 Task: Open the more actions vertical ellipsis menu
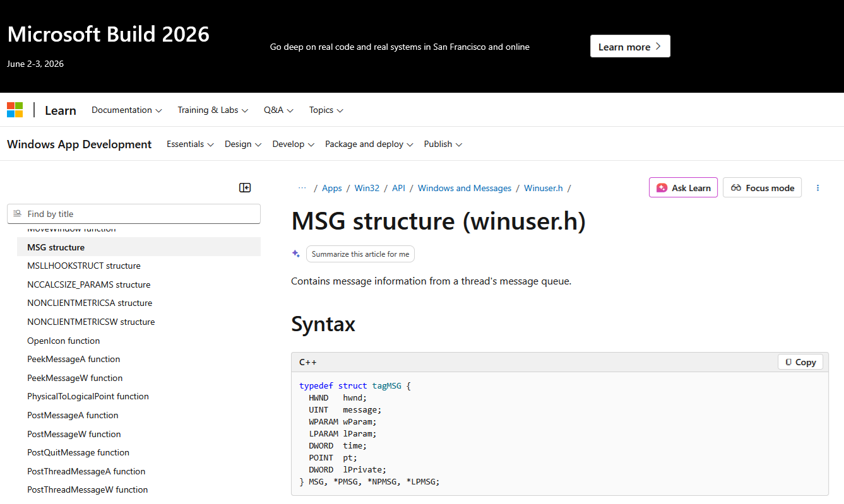click(818, 188)
